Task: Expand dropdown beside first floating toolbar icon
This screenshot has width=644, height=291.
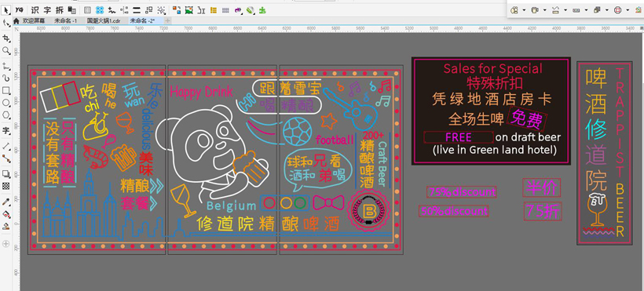Action: click(524, 10)
